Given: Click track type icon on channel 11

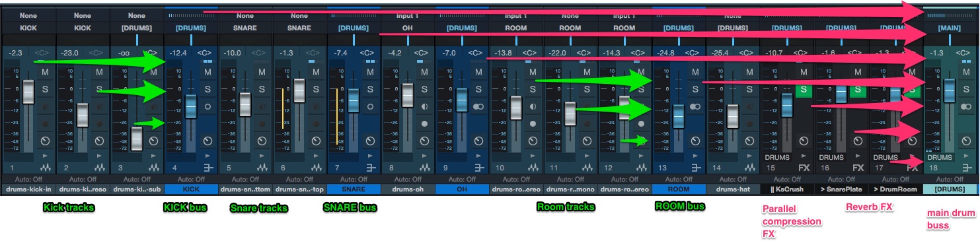Looking at the screenshot, I should pos(587,168).
